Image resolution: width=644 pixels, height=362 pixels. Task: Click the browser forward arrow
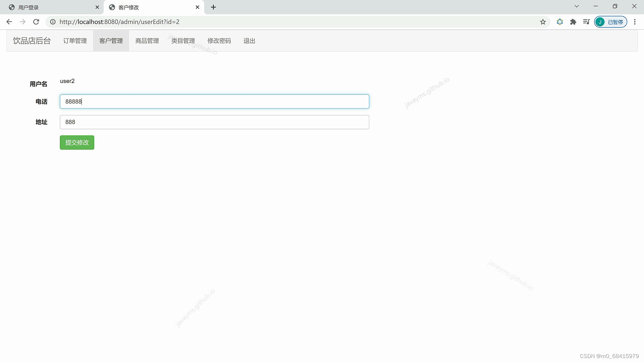22,22
